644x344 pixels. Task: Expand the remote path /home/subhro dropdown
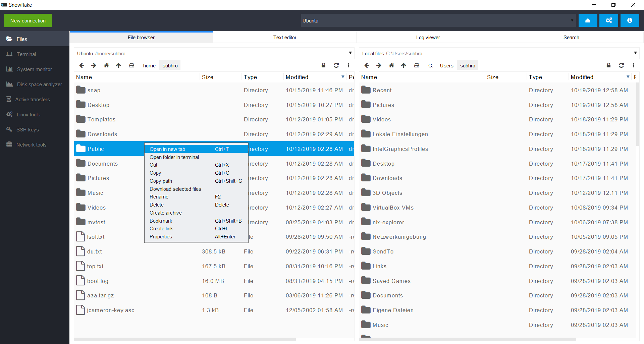pyautogui.click(x=350, y=53)
